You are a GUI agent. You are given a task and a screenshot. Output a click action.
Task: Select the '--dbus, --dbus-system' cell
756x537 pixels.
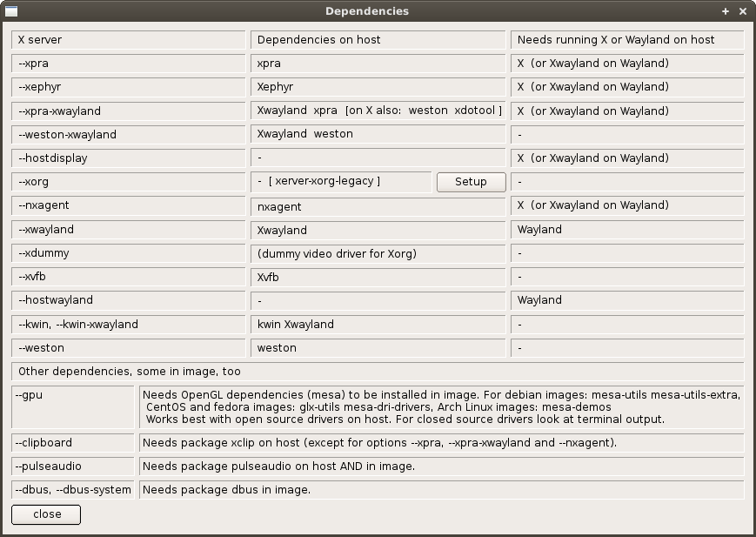[x=73, y=490]
